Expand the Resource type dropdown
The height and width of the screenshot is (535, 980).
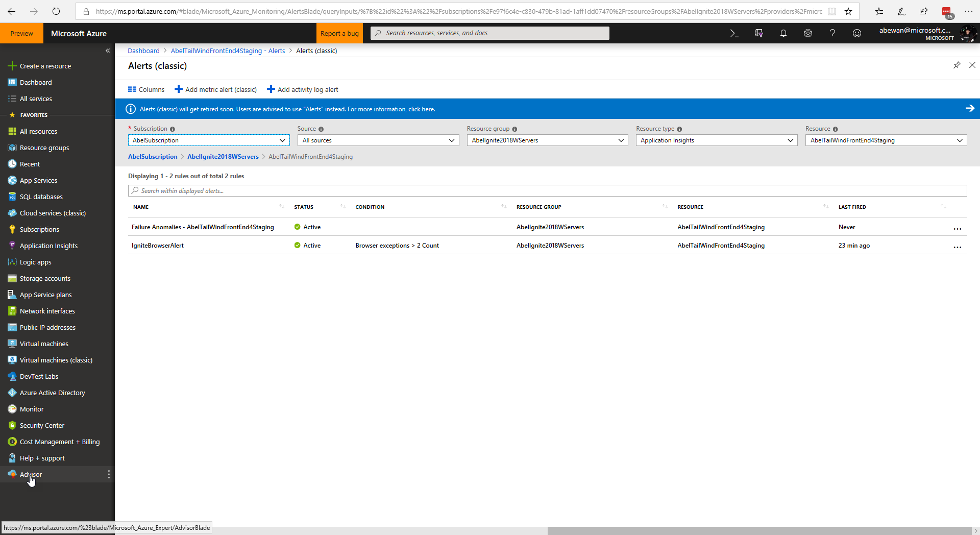[x=717, y=140]
